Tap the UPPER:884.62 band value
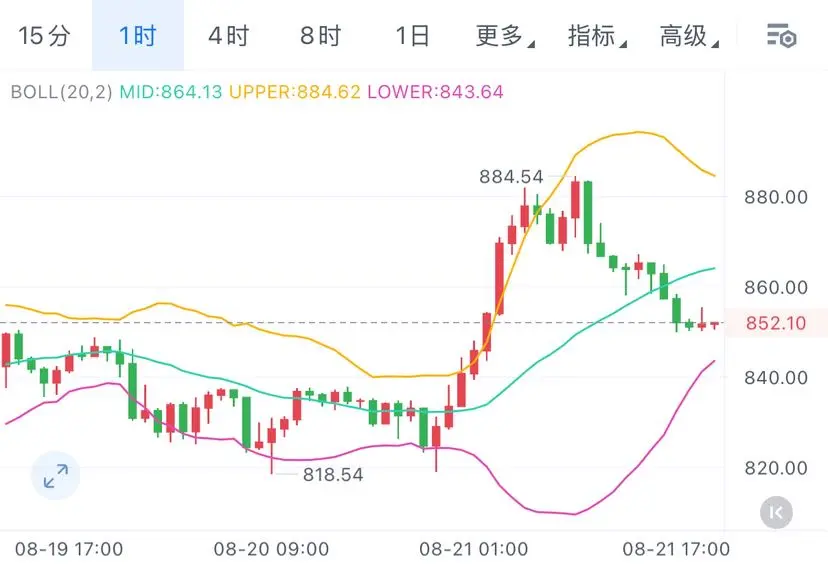 click(x=295, y=92)
